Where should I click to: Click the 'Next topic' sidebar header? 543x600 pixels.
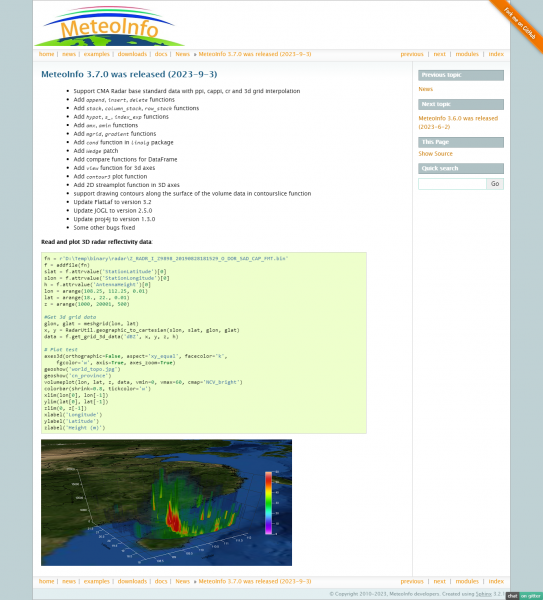[461, 104]
